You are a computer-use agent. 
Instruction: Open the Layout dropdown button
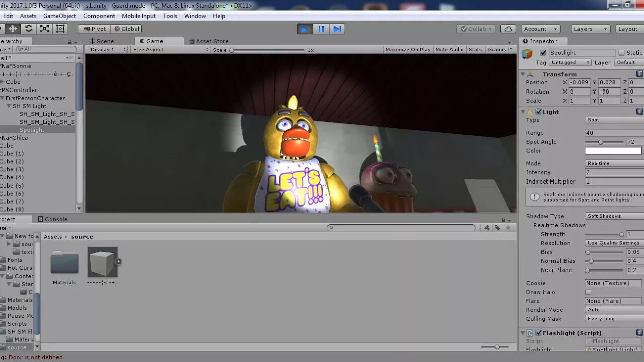point(630,29)
